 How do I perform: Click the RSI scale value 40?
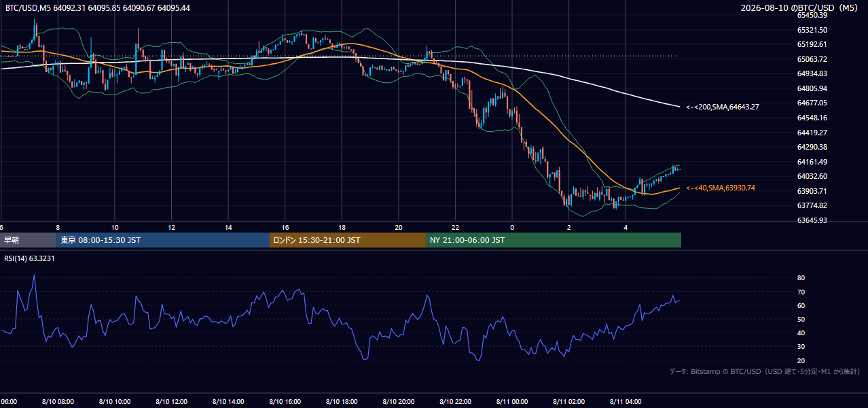(x=801, y=333)
